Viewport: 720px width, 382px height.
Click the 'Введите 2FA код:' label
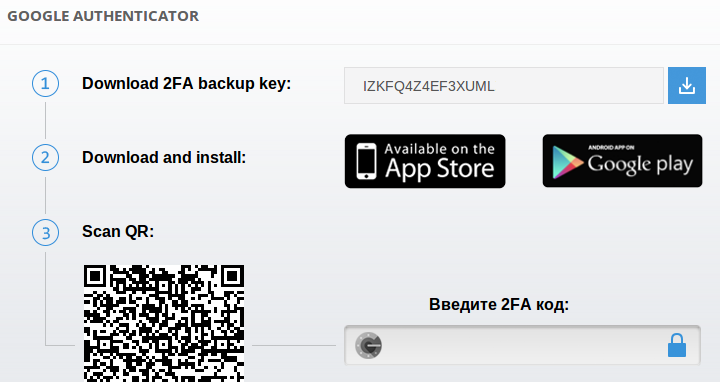(499, 304)
